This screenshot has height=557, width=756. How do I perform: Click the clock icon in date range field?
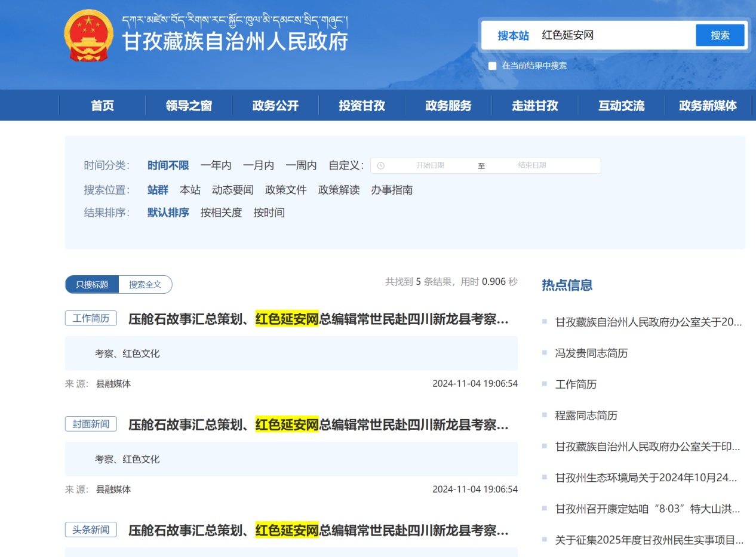click(x=381, y=166)
